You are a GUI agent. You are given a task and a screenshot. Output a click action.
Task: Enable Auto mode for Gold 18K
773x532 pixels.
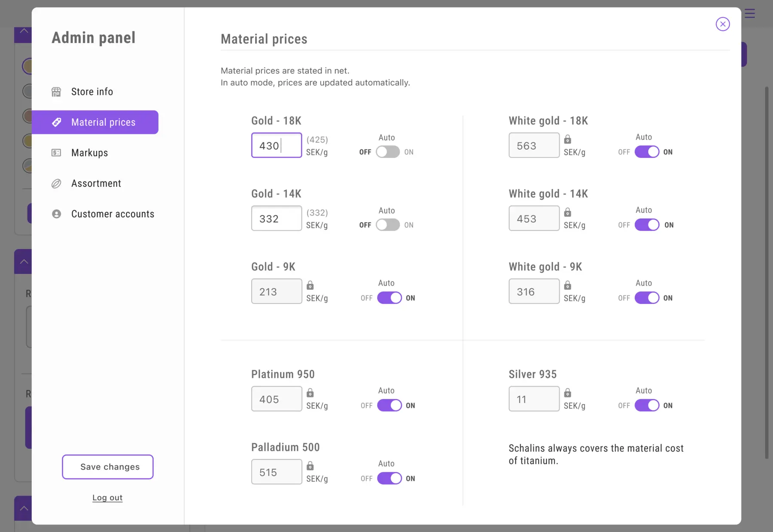pos(388,152)
